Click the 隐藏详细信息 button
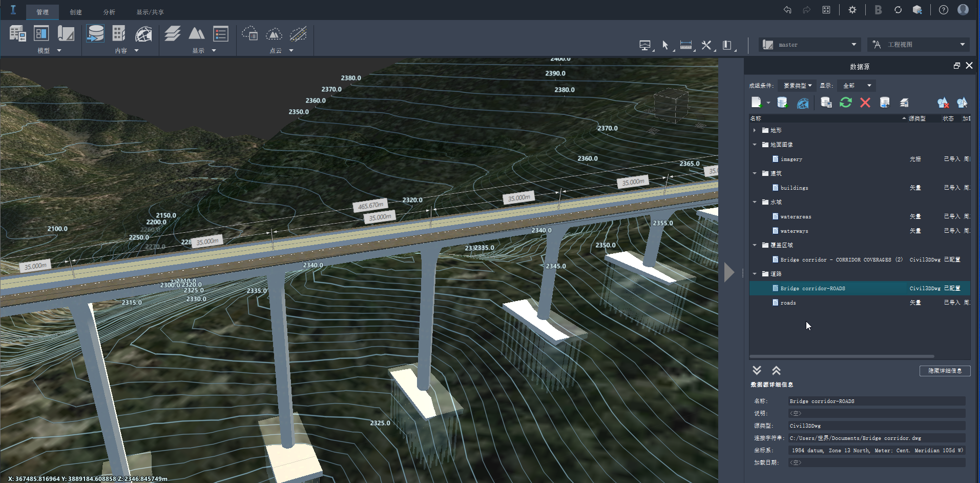980x483 pixels. tap(945, 371)
